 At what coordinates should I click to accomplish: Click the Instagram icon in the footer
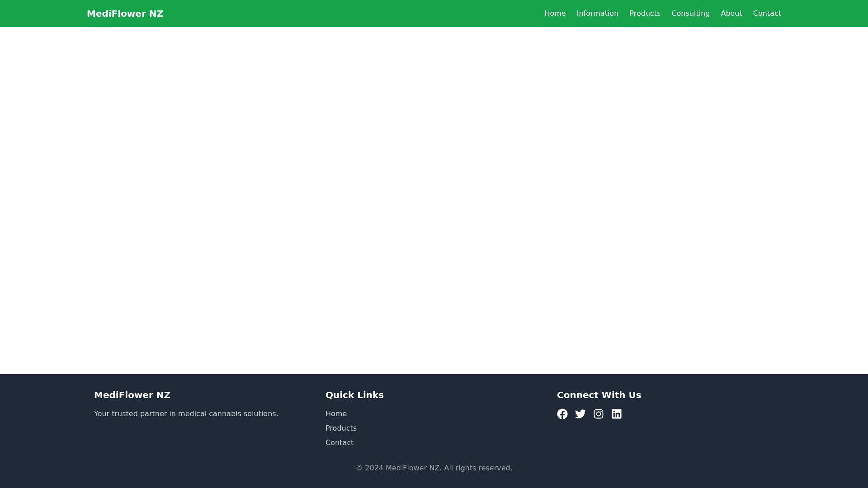click(599, 413)
